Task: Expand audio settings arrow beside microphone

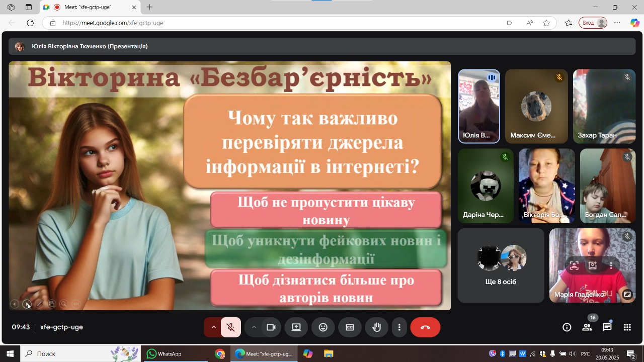Action: coord(213,327)
